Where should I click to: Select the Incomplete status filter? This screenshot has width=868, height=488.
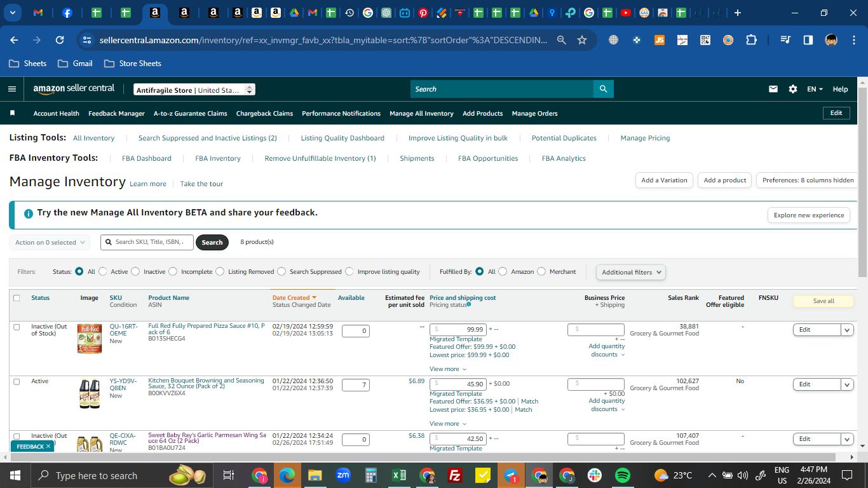coord(173,271)
